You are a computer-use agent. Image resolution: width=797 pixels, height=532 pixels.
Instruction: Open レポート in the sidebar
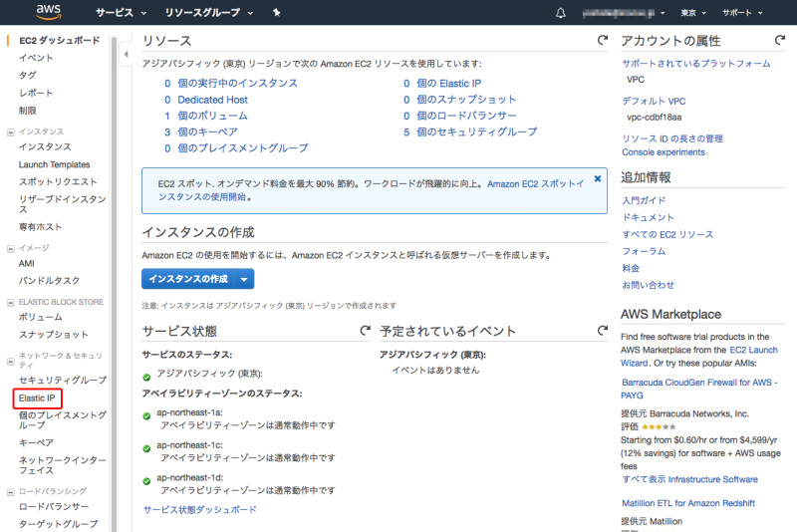[36, 93]
